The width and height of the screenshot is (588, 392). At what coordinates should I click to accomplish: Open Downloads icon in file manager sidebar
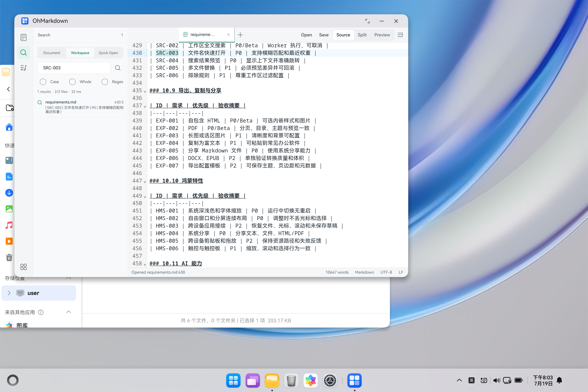9,193
